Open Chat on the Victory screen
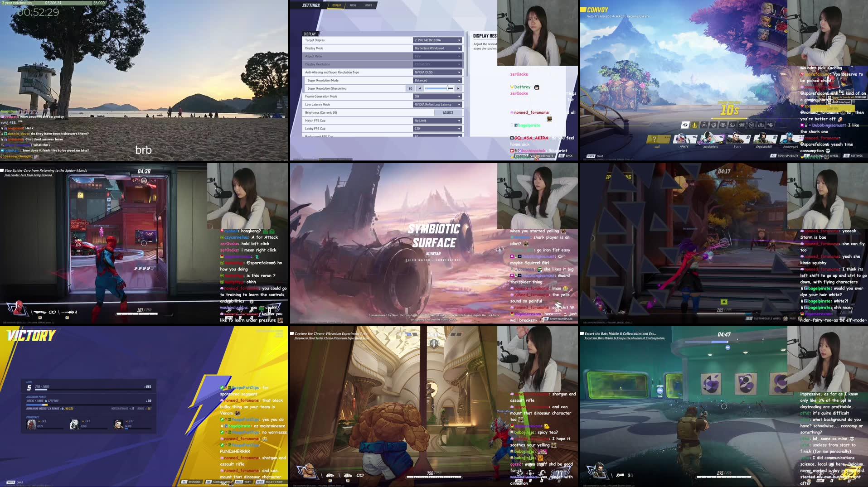The height and width of the screenshot is (487, 868). coord(15,482)
